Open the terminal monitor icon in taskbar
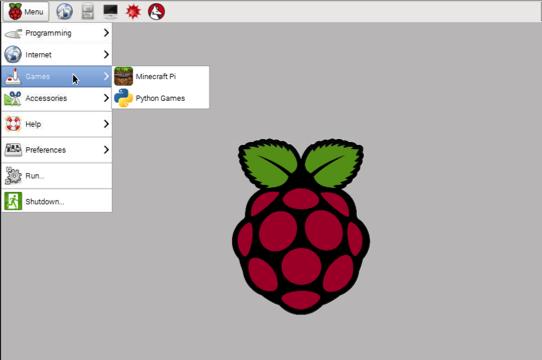The width and height of the screenshot is (542, 360). (111, 11)
